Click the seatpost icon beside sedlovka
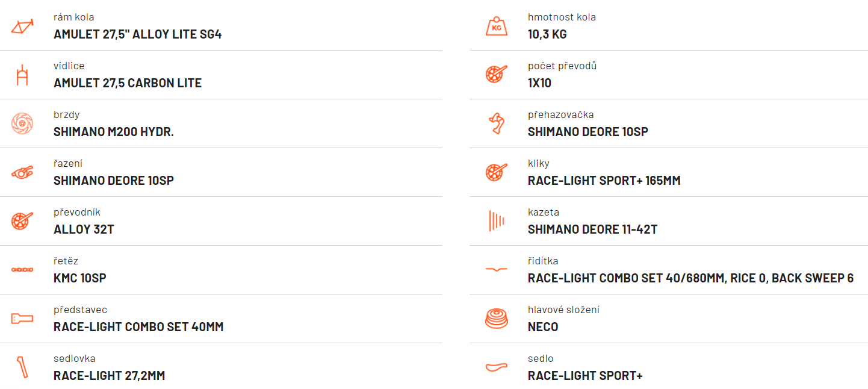 tap(22, 367)
